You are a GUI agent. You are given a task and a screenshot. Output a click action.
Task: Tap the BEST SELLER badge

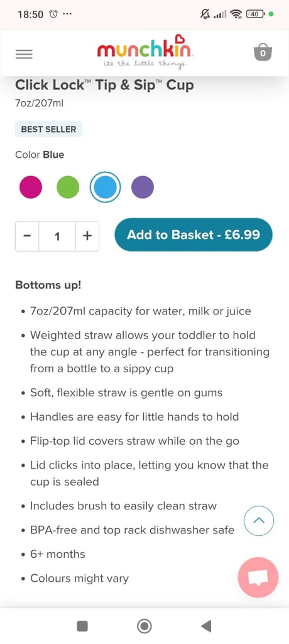pos(48,129)
